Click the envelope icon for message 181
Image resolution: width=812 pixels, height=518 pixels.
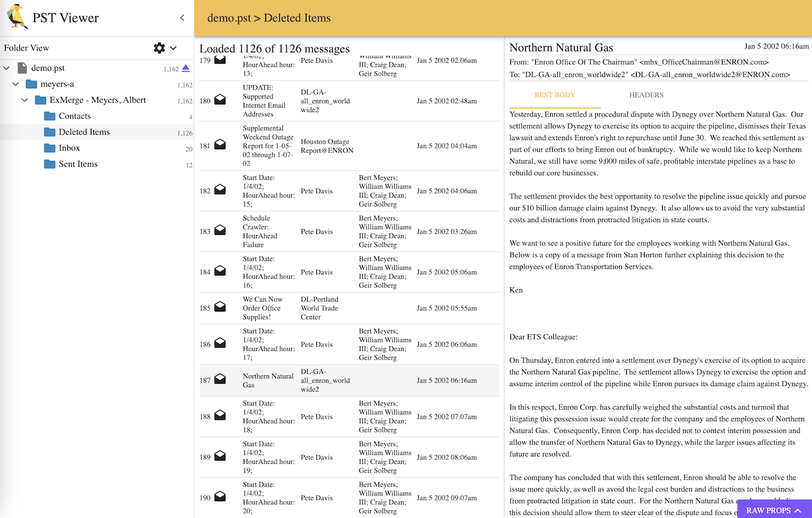220,146
